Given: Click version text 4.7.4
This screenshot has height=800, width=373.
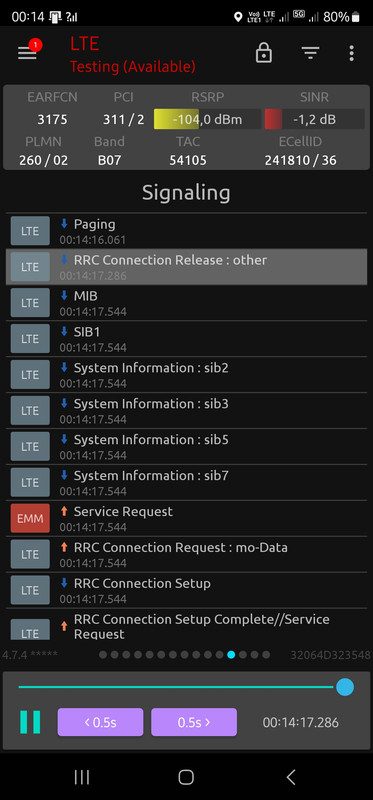Looking at the screenshot, I should click(30, 655).
